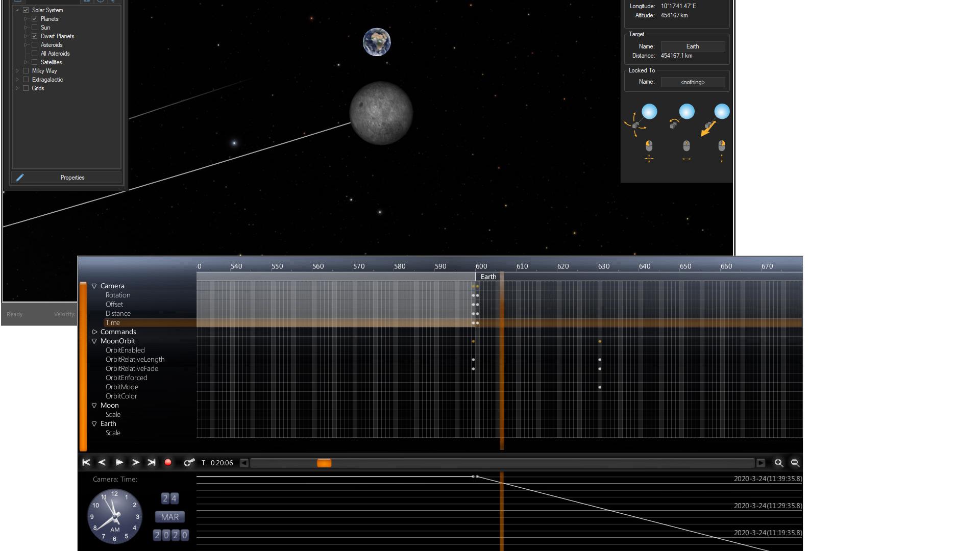Viewport: 980px width, 551px height.
Task: Enable the Asteroids checkbox
Action: point(35,45)
